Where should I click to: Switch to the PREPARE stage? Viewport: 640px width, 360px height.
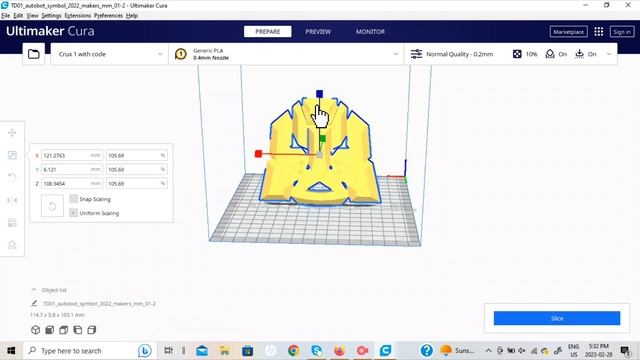(x=268, y=31)
